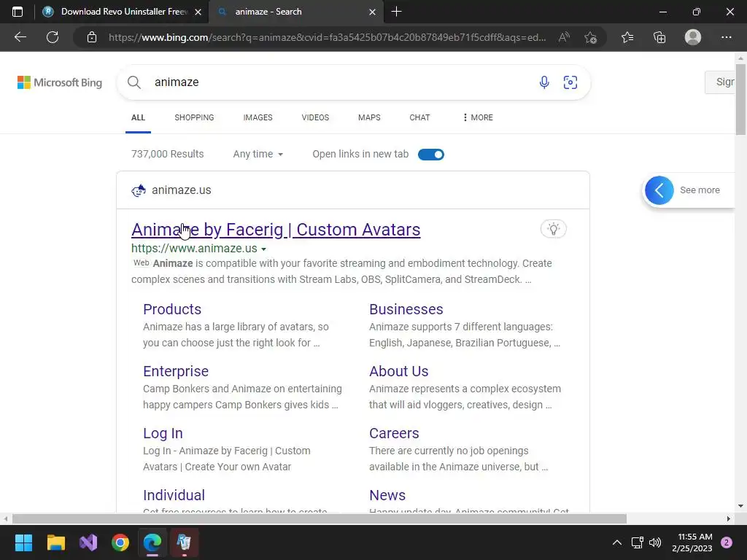
Task: Click Microsoft Edge taskbar icon
Action: (x=152, y=542)
